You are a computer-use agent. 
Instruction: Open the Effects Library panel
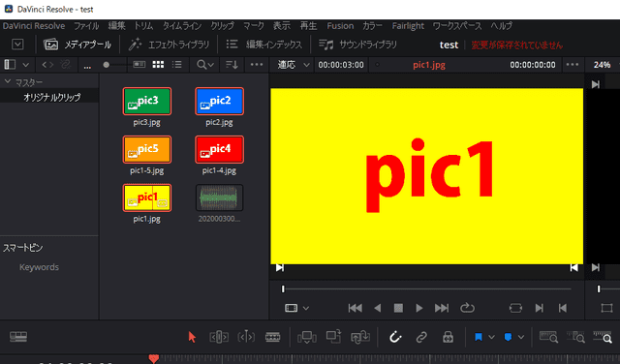[169, 45]
